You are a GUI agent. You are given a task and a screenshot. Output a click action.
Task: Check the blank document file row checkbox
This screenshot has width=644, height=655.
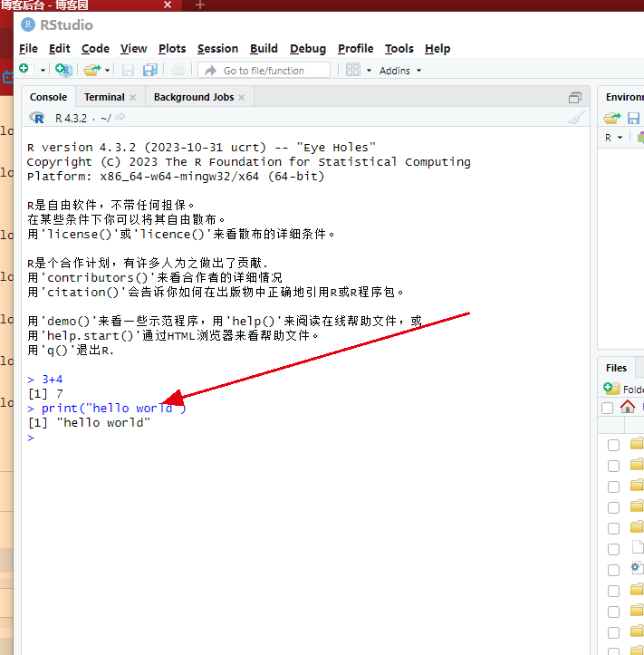(x=613, y=549)
